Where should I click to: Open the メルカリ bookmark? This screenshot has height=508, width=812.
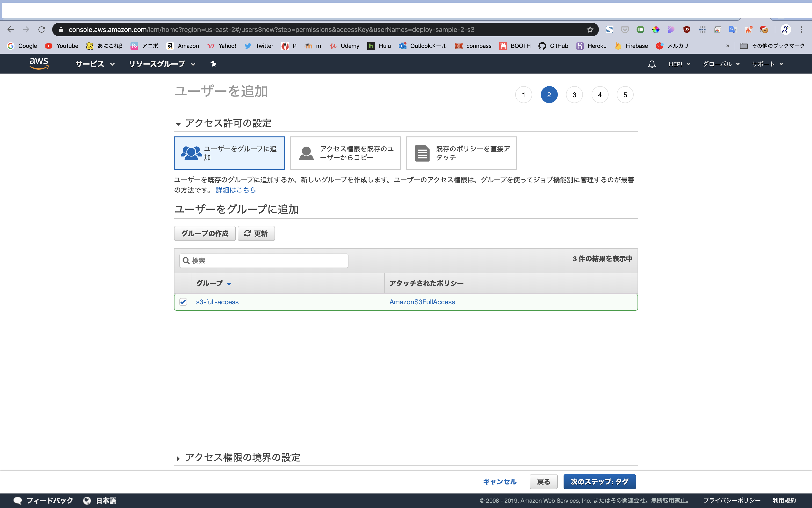point(672,46)
